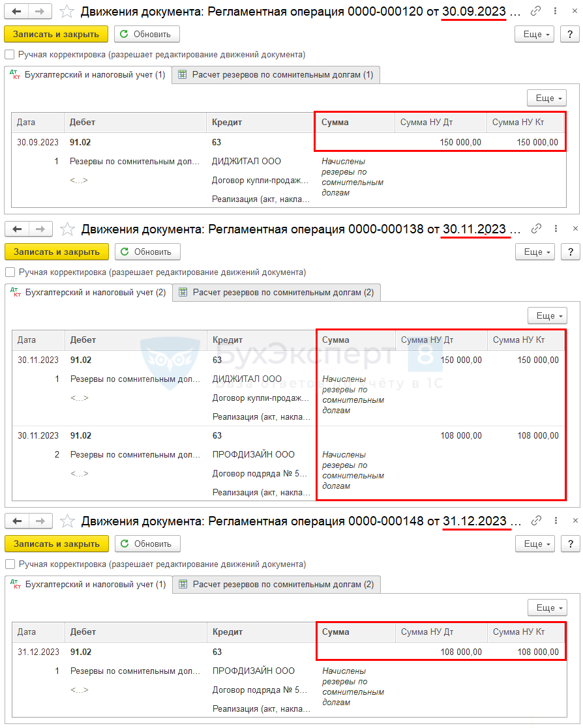
Task: Click forward arrow in document 0000-000138 window
Action: [40, 229]
